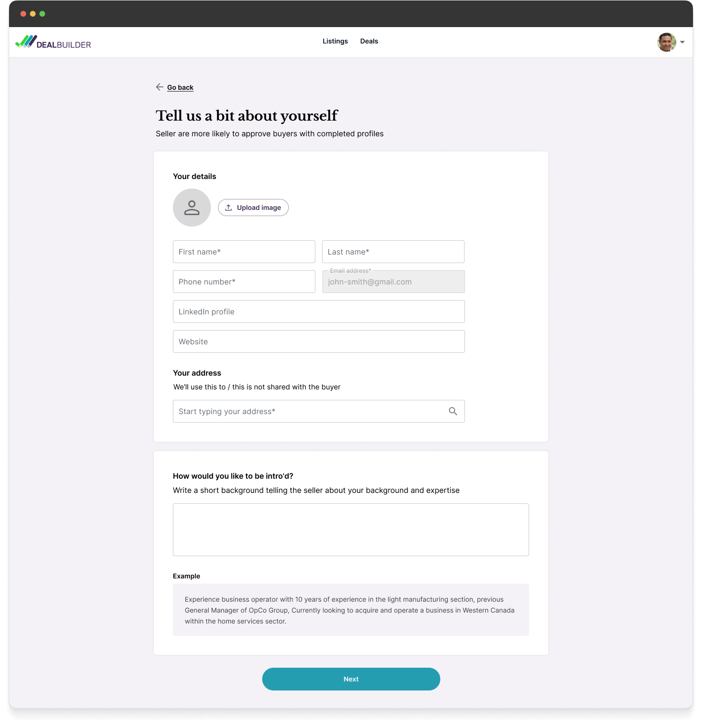Screen dimensions: 702x728
Task: Click into the Phone number field
Action: pos(244,282)
